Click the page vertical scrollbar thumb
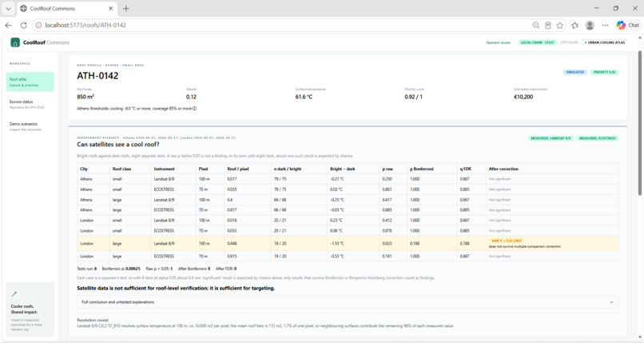 click(x=640, y=123)
